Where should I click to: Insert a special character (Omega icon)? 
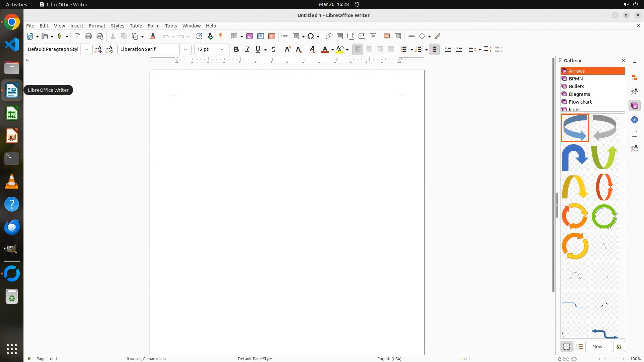(311, 36)
